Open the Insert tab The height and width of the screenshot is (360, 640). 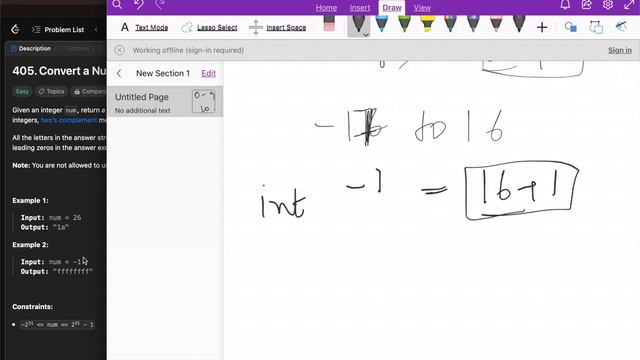coord(360,8)
